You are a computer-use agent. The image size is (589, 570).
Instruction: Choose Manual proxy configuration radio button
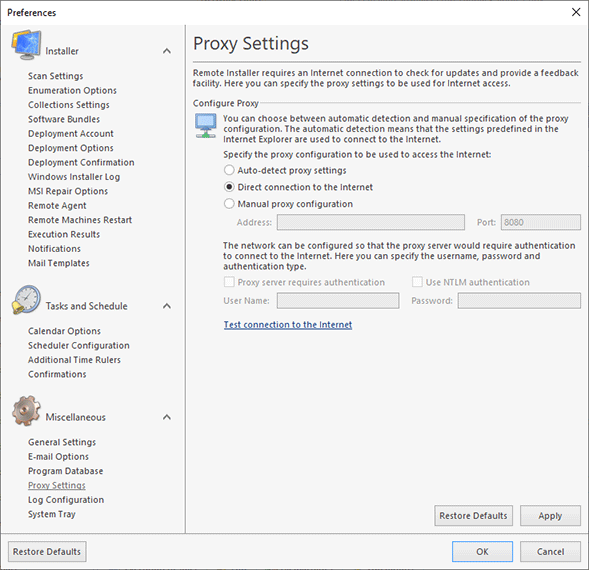229,204
